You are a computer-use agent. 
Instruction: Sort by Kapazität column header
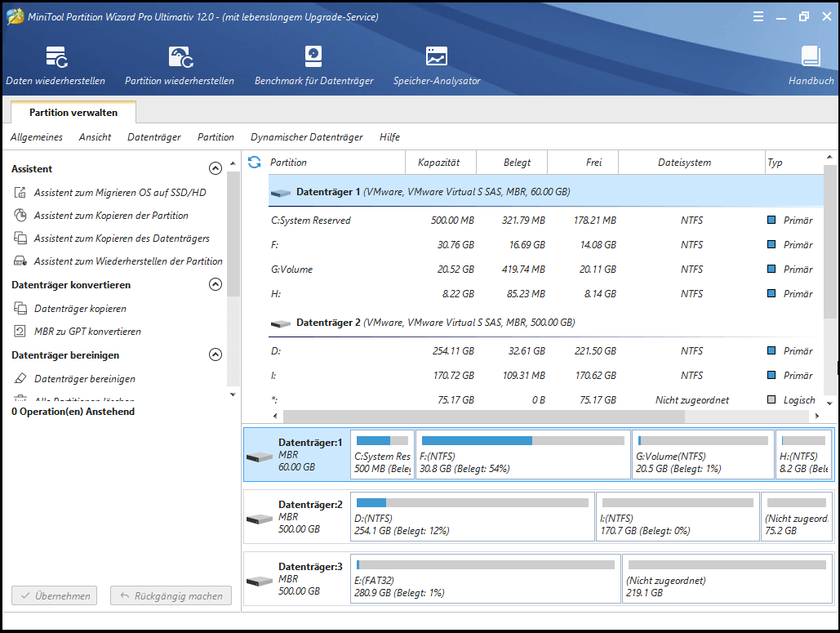tap(440, 163)
